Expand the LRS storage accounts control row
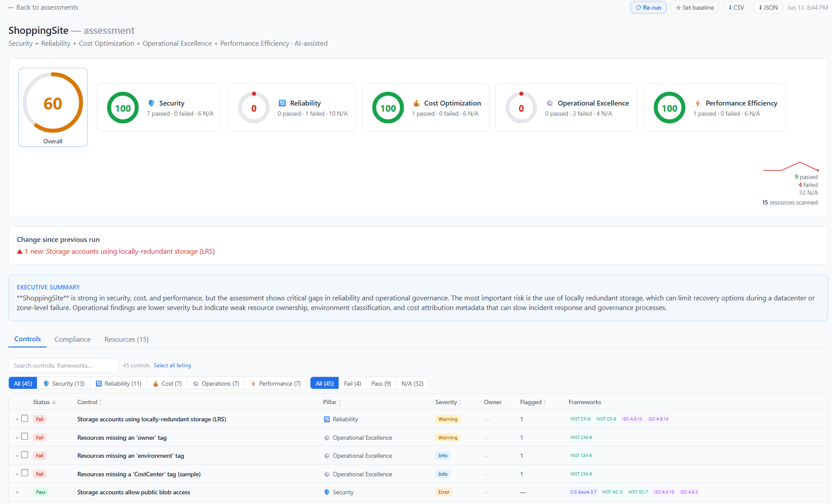Image resolution: width=832 pixels, height=504 pixels. [x=17, y=419]
